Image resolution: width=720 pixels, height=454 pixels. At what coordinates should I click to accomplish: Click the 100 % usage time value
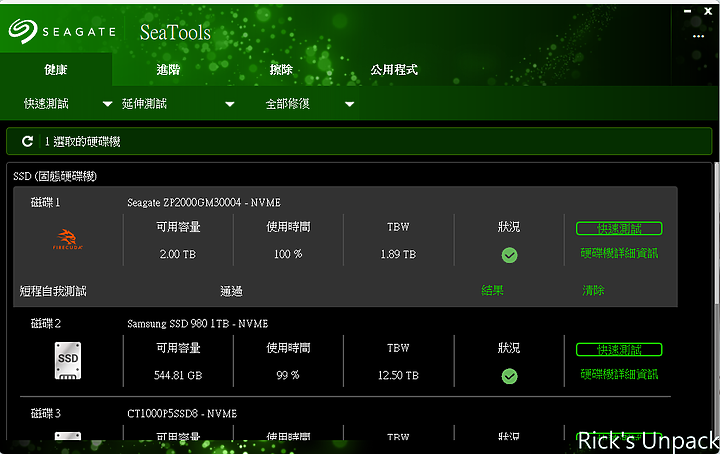pos(288,254)
